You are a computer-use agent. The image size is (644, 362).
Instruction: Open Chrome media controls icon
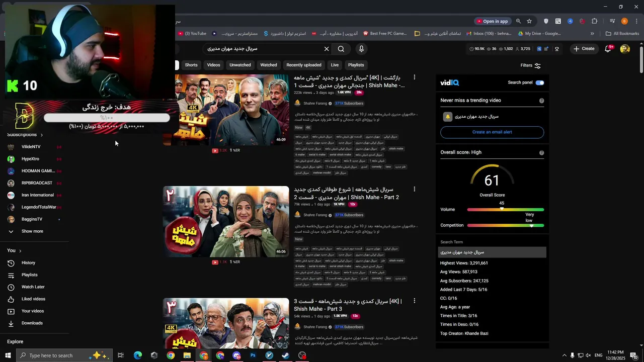tap(612, 21)
